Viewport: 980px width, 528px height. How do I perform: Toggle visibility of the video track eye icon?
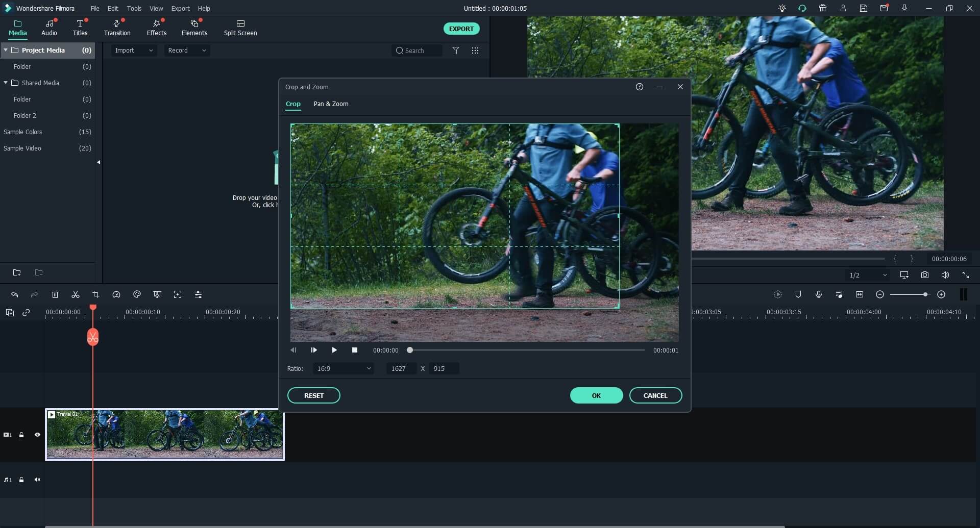[37, 435]
